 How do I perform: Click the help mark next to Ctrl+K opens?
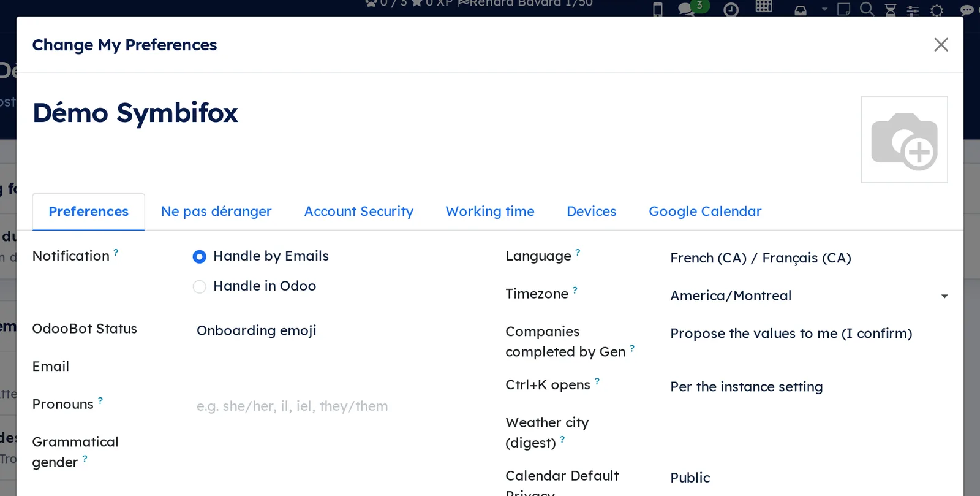point(597,381)
